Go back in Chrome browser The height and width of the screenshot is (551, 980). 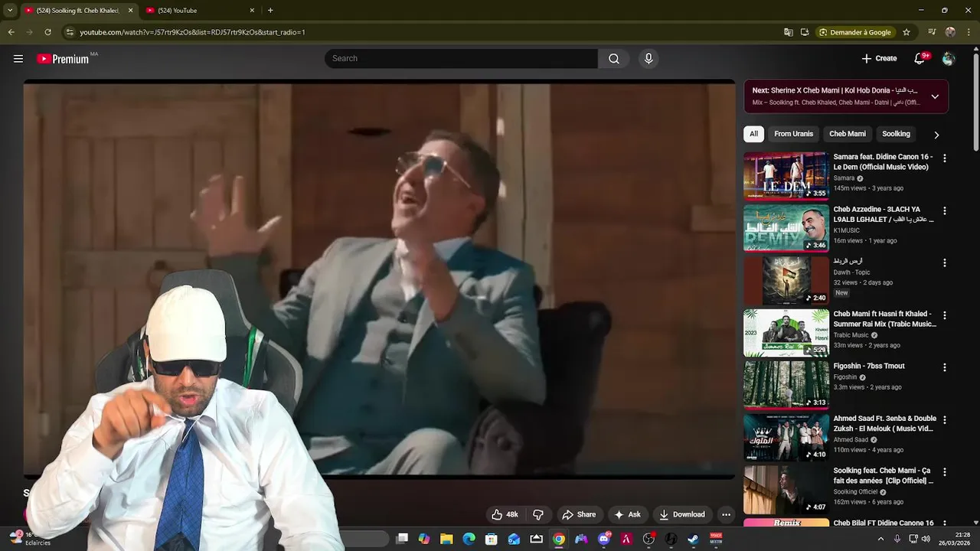click(x=11, y=32)
